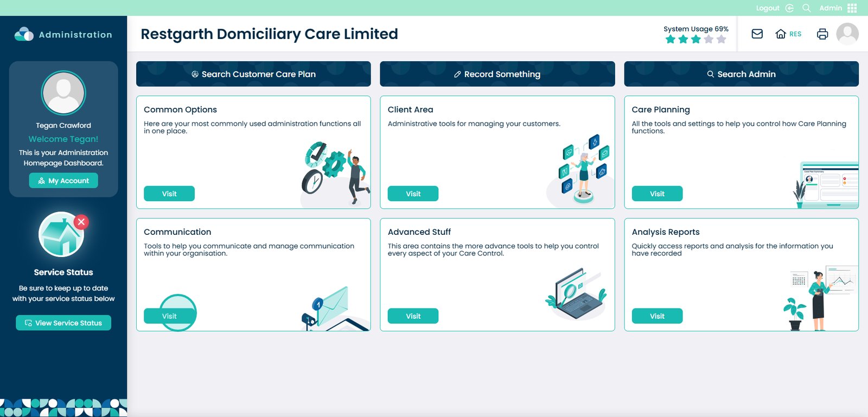
Task: Click Tegan Crawford's profile picture in sidebar
Action: point(63,93)
